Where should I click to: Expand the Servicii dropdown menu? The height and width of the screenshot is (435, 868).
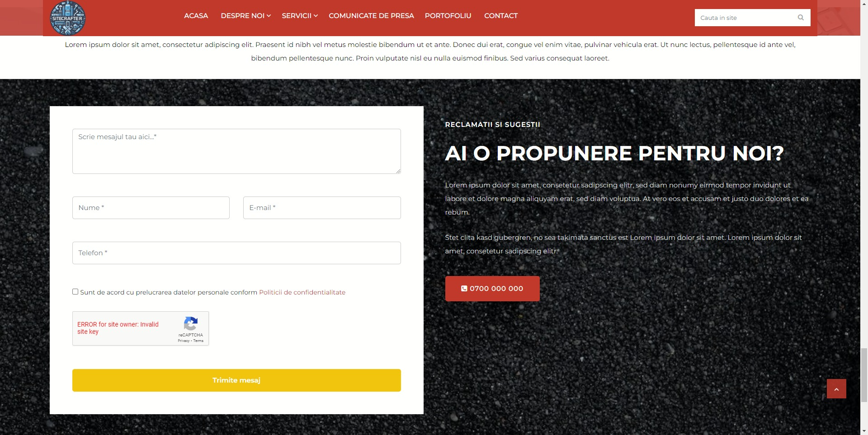(299, 16)
